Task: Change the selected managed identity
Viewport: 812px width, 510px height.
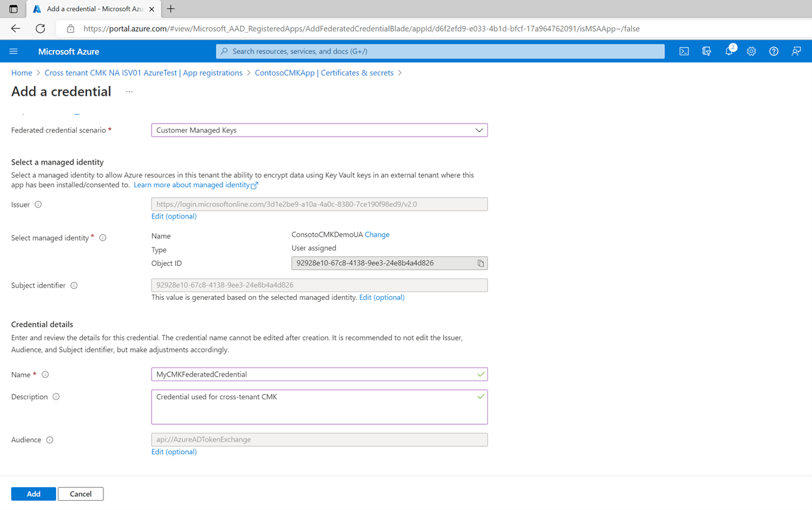Action: pyautogui.click(x=377, y=234)
